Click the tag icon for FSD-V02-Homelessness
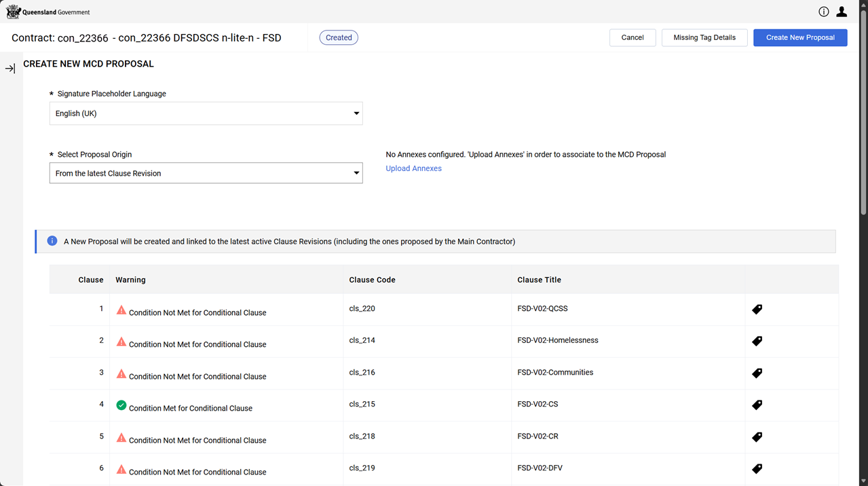This screenshot has height=486, width=868. tap(757, 341)
